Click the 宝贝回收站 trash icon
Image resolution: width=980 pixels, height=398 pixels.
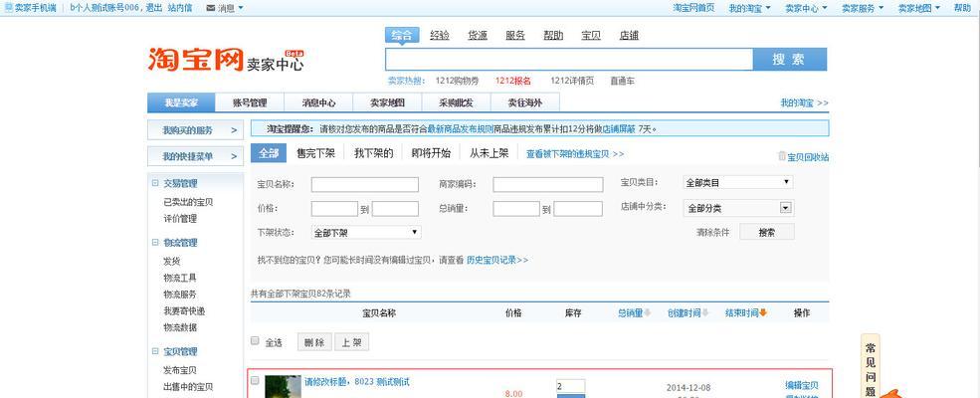coord(782,156)
